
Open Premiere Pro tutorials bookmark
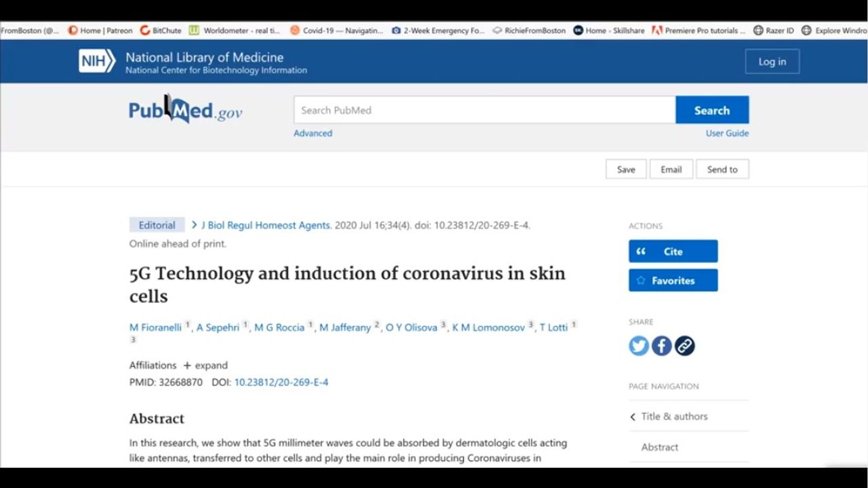point(698,30)
